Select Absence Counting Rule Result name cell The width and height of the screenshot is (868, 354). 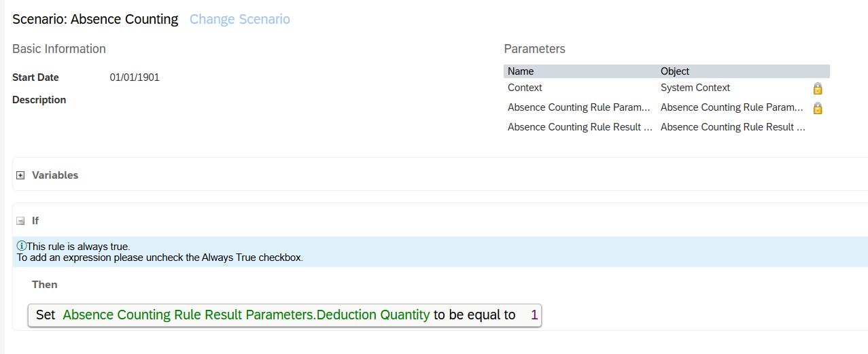pyautogui.click(x=579, y=127)
